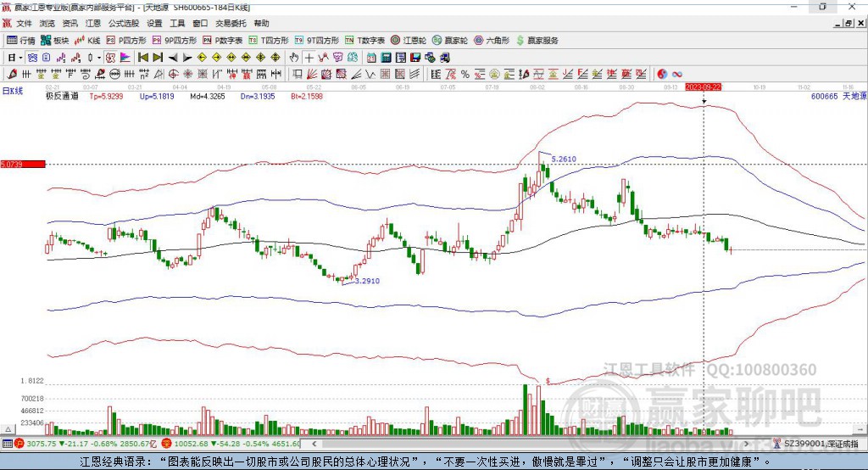Click the yin-yang taiji icon
868x470 pixels.
662,74
